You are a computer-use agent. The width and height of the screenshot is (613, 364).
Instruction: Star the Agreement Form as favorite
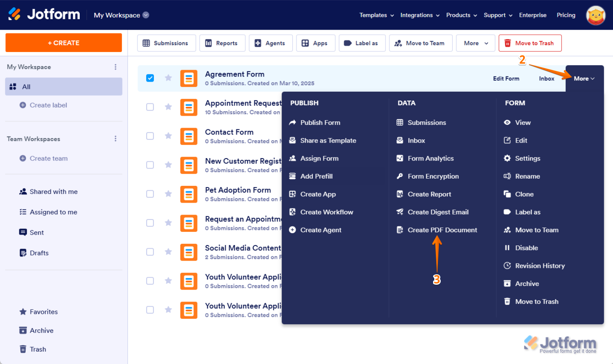[x=168, y=78]
